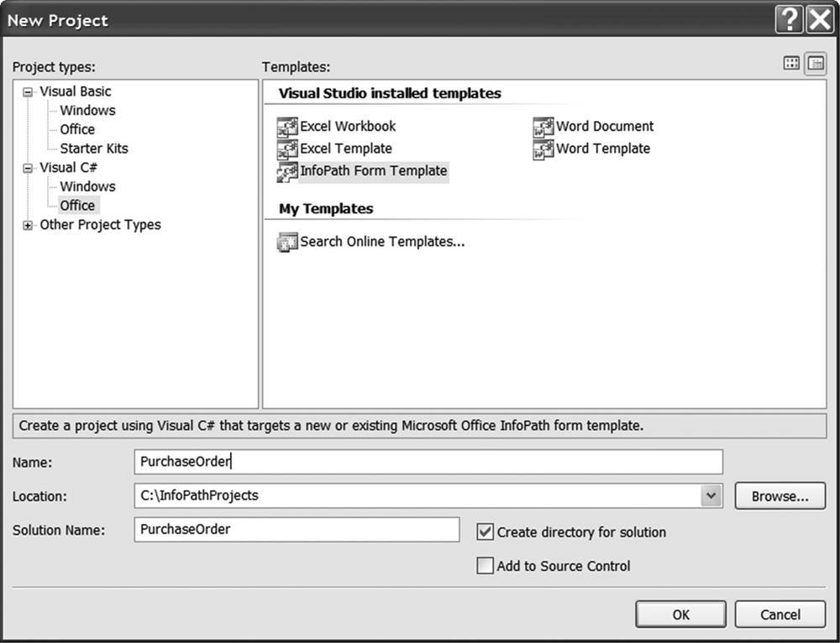Select Visual Basic project type

click(76, 91)
